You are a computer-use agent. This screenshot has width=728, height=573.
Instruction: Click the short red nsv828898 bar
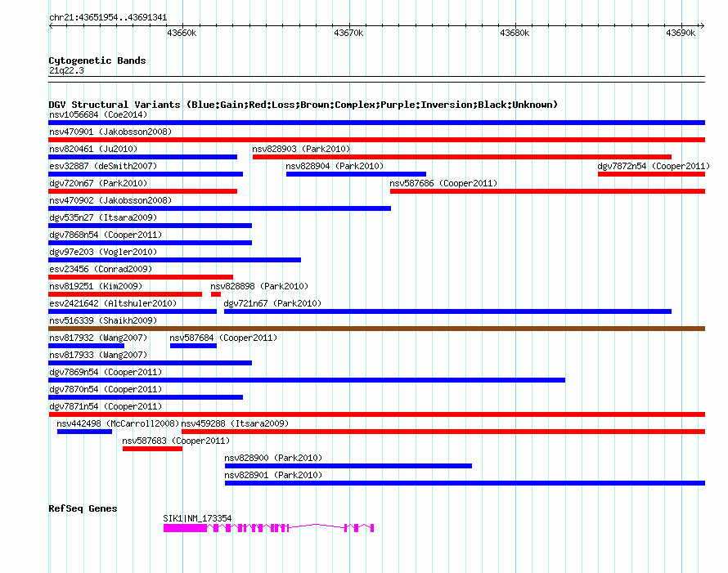(216, 294)
